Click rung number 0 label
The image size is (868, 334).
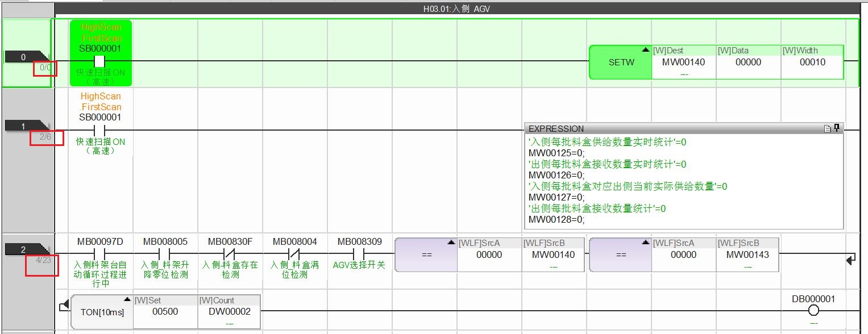24,57
